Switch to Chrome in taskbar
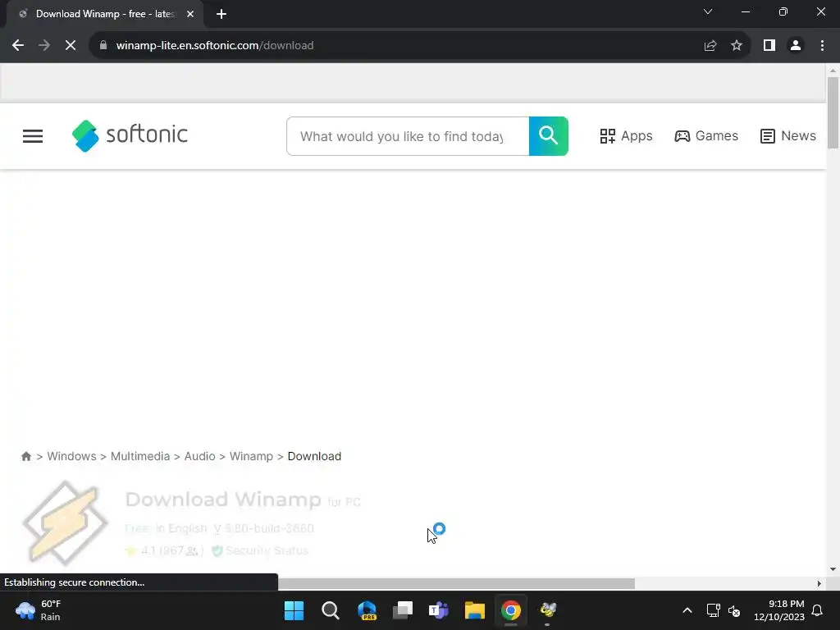 [x=511, y=610]
